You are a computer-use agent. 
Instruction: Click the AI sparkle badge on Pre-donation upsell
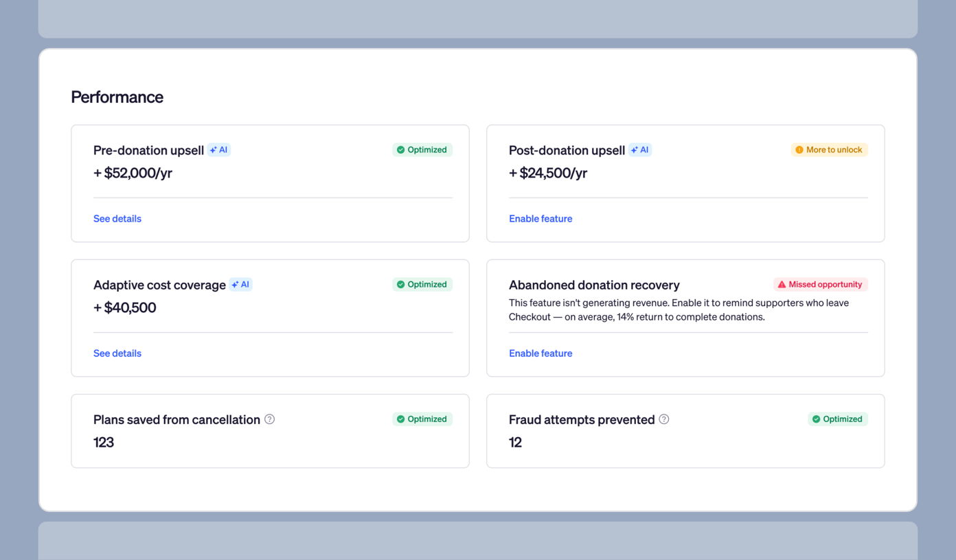pyautogui.click(x=218, y=150)
